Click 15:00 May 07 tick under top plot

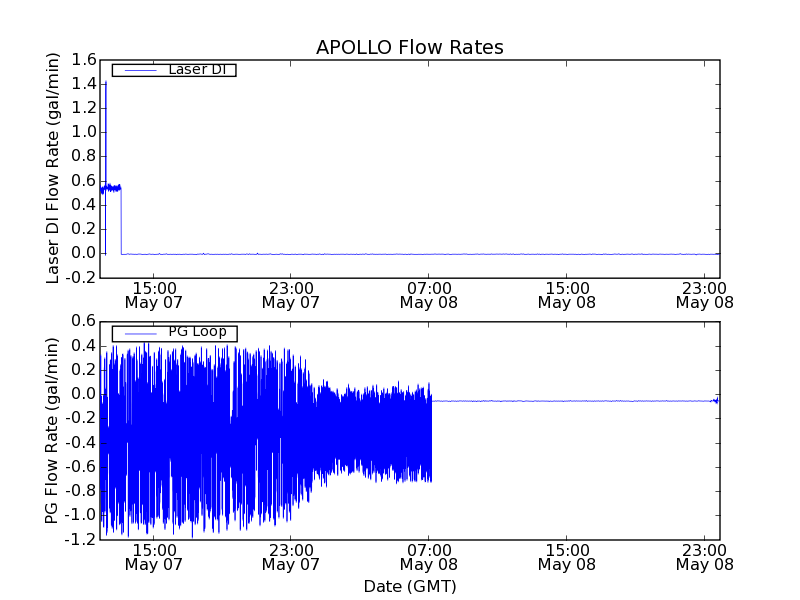pos(153,294)
